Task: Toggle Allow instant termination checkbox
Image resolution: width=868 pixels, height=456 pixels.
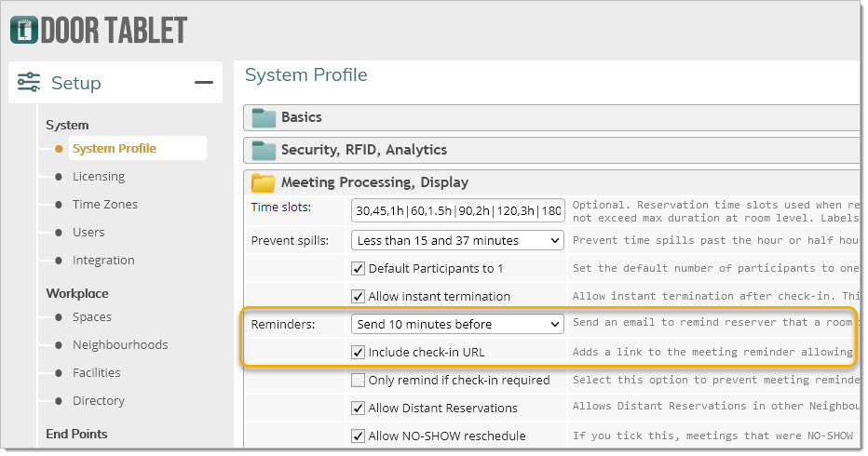Action: click(x=359, y=297)
